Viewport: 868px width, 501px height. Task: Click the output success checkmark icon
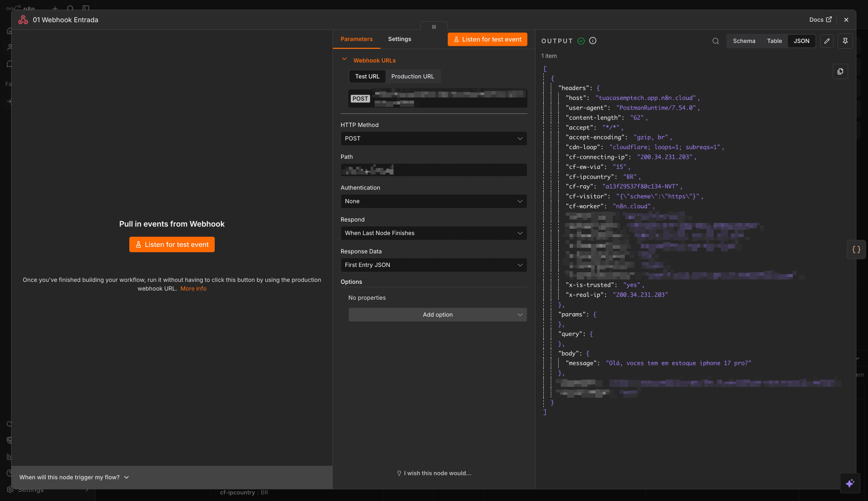pyautogui.click(x=581, y=41)
